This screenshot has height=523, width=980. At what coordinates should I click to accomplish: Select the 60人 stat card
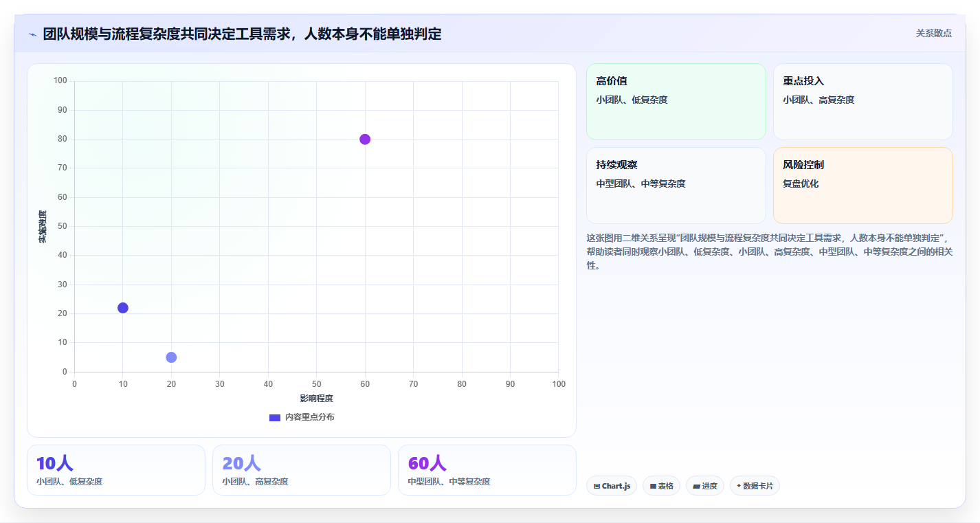coord(487,470)
